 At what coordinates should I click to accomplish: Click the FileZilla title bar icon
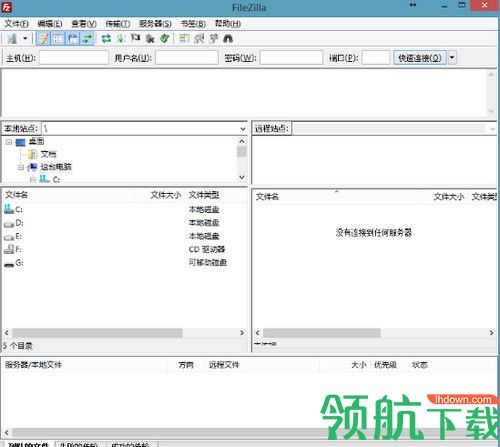[7, 7]
